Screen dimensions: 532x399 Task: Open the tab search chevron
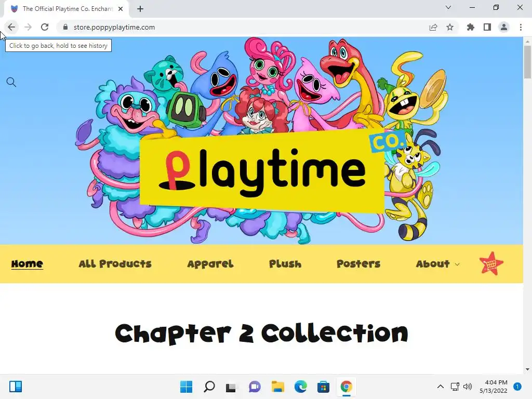pos(448,7)
